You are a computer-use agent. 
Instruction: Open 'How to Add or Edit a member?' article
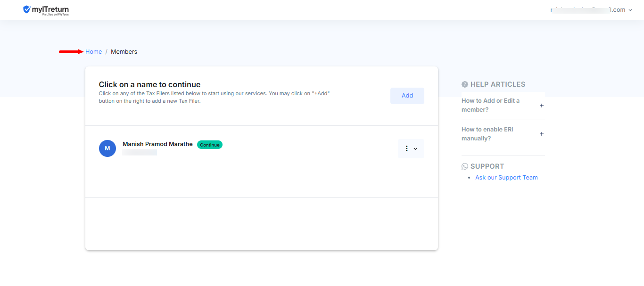tap(490, 105)
